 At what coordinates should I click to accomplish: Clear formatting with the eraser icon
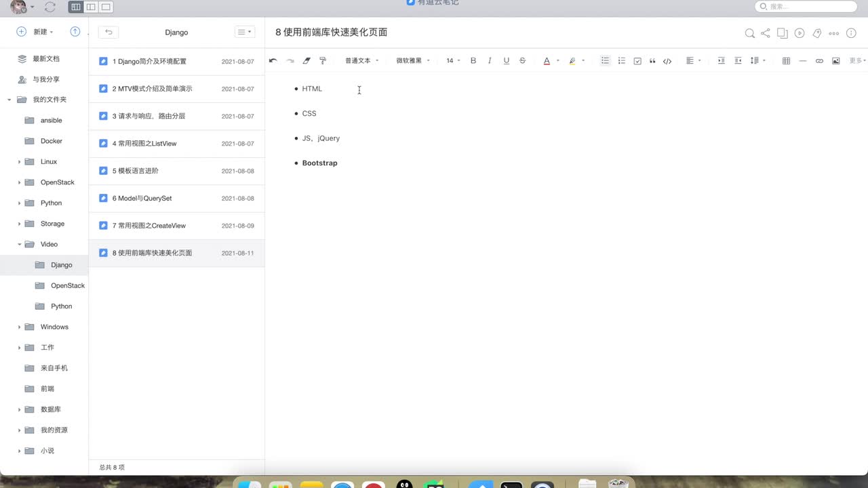307,61
